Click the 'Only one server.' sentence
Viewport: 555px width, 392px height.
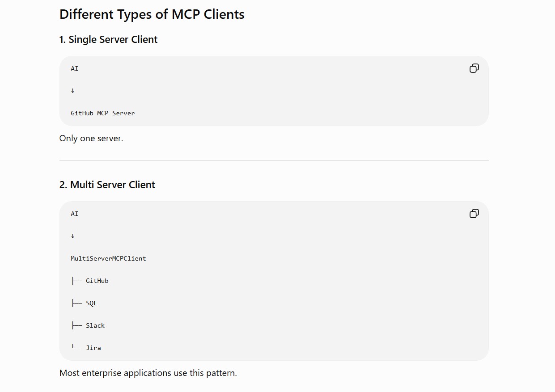(91, 139)
